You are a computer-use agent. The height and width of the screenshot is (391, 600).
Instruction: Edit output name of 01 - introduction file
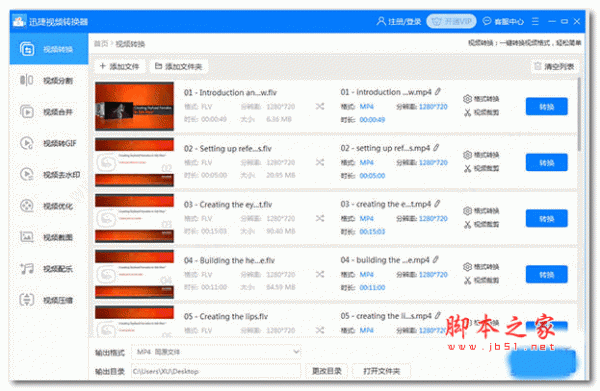[x=438, y=91]
